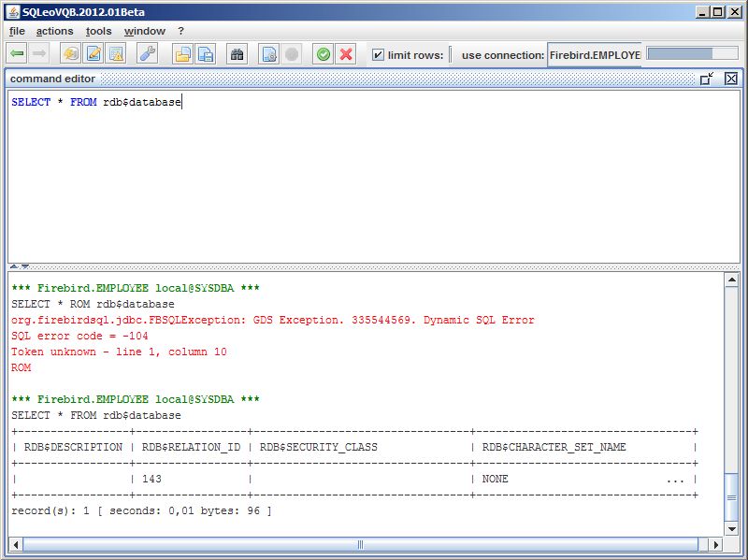Select the pencil edit icon
The image size is (748, 560).
[x=92, y=53]
